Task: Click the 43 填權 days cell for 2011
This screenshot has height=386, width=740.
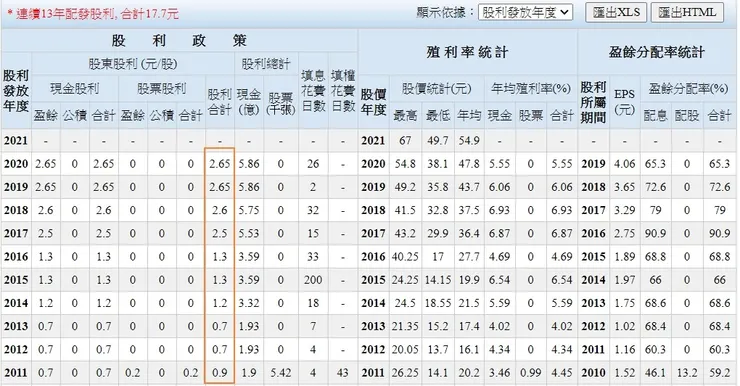Action: 343,373
